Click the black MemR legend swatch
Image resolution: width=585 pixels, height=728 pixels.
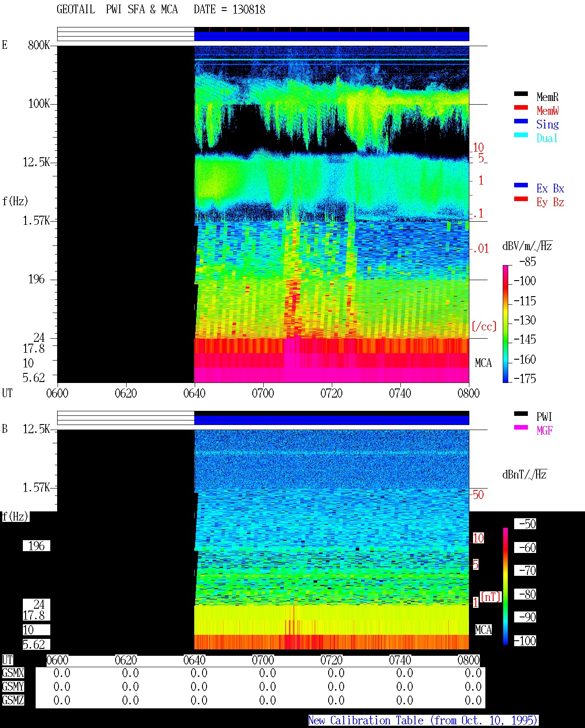pyautogui.click(x=521, y=94)
